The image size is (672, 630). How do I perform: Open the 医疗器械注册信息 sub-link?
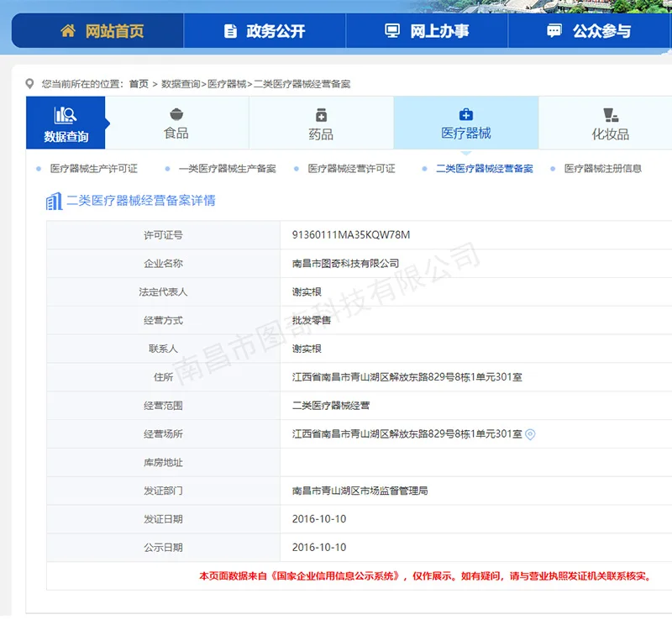point(603,169)
